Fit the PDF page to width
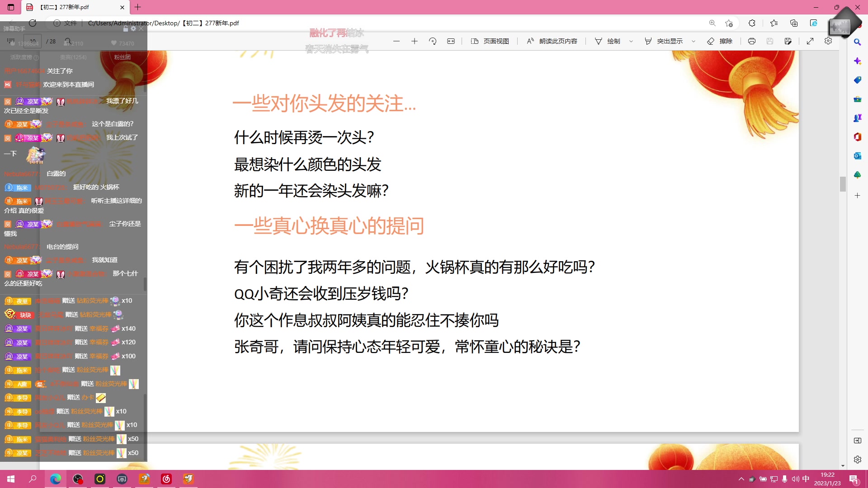The width and height of the screenshot is (868, 488). [451, 41]
